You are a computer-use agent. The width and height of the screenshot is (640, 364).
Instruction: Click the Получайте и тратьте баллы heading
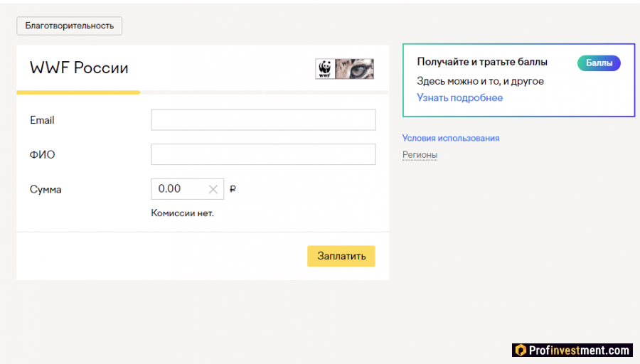click(482, 62)
